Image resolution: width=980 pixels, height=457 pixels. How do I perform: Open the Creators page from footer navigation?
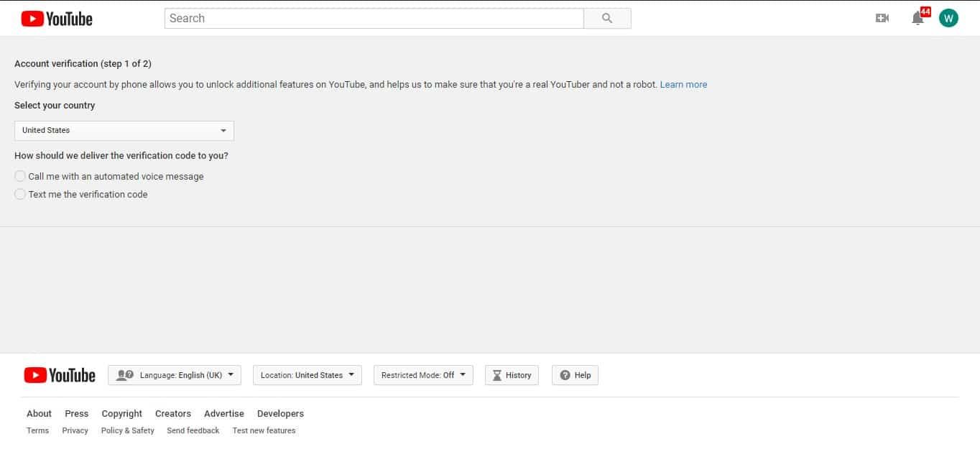172,413
